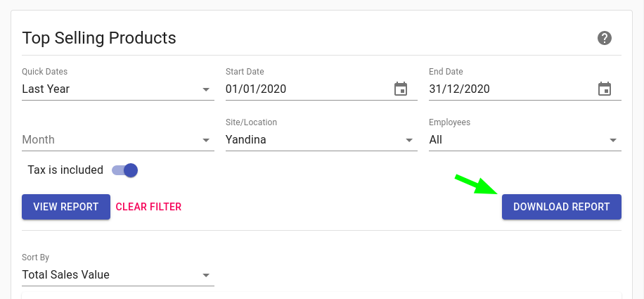Click the Total Sales Value sort selection
This screenshot has height=299, width=644.
pyautogui.click(x=65, y=274)
